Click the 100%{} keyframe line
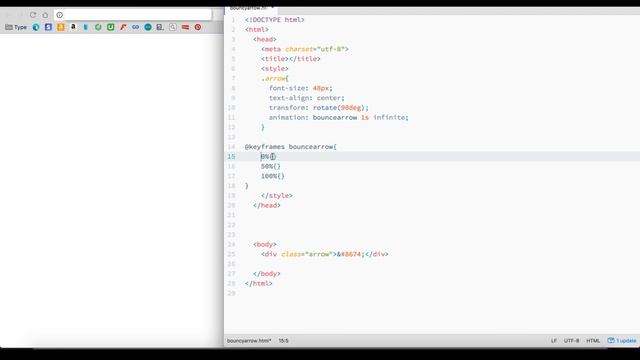Screen dimensions: 640x360 click(273, 176)
